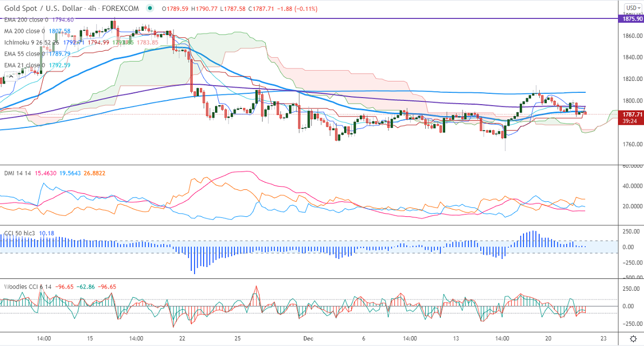Screen dimensions: 644x348
Task: Click the 15 date label on time axis
Action: click(90, 339)
